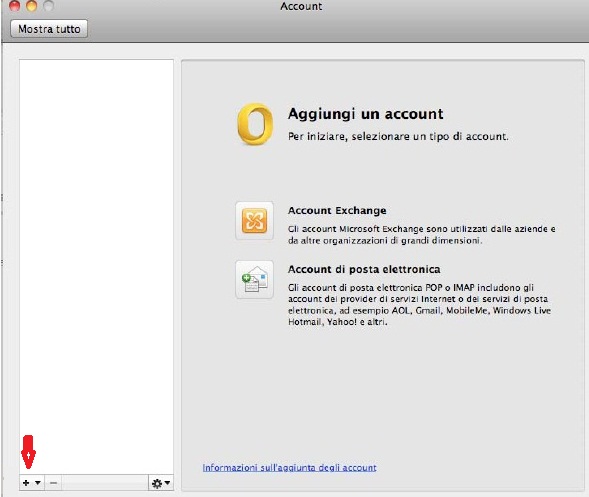This screenshot has height=497, width=589.
Task: Click the gray zoom window button
Action: [48, 5]
